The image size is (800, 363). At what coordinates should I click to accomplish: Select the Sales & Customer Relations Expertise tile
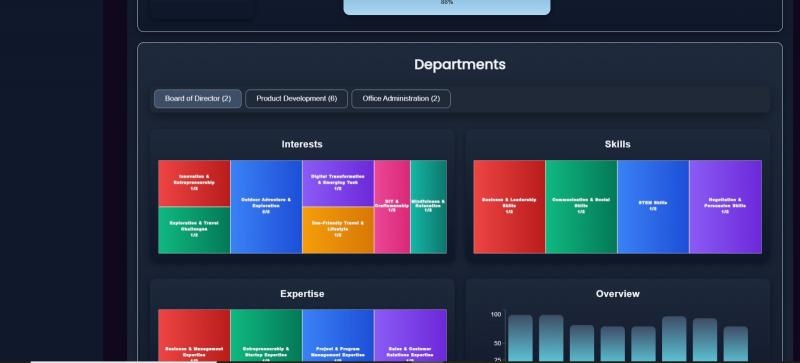pyautogui.click(x=410, y=335)
